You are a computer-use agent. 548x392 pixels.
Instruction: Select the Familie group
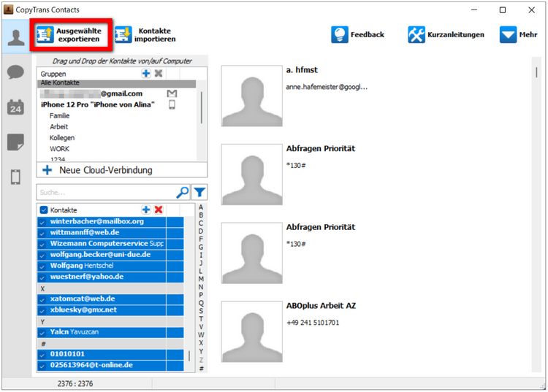point(59,115)
